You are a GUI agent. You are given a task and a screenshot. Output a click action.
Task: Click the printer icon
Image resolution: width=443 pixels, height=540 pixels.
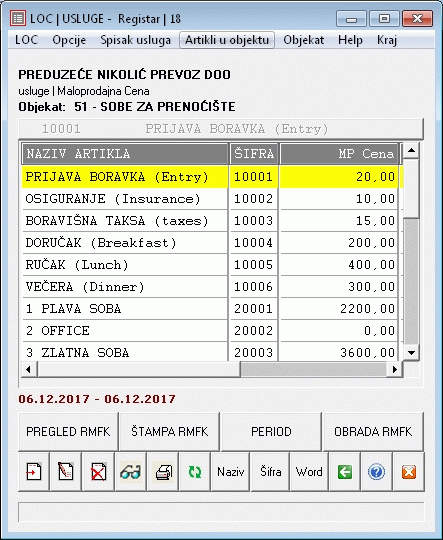tap(163, 472)
